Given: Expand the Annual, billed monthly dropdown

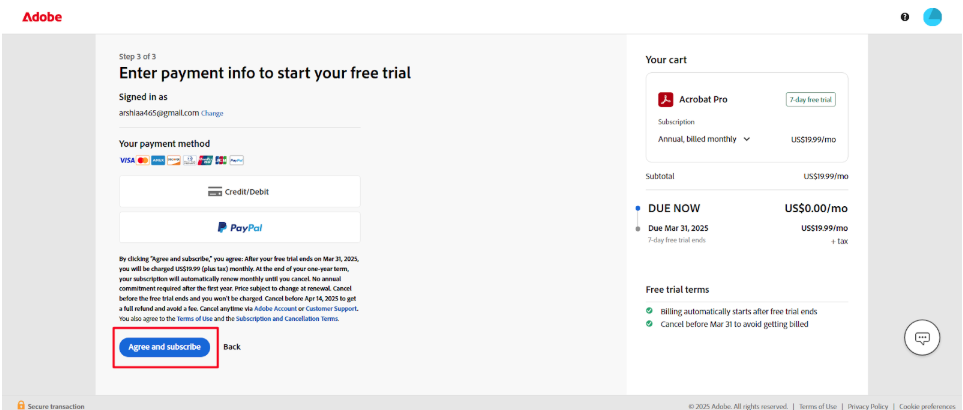Looking at the screenshot, I should (x=704, y=139).
